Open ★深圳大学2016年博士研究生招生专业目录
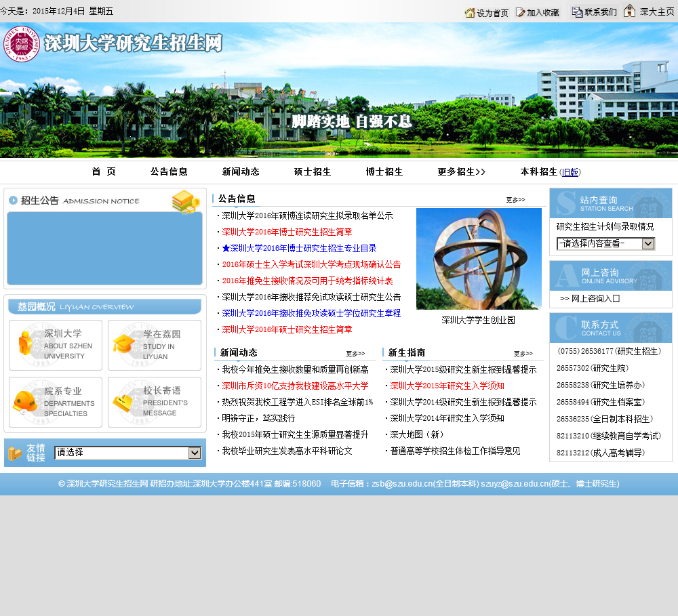Viewport: 678px width, 616px height. point(299,248)
